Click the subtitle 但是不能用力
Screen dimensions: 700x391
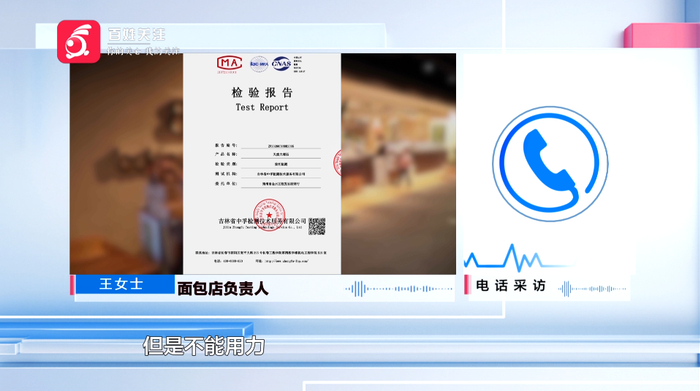(x=204, y=346)
